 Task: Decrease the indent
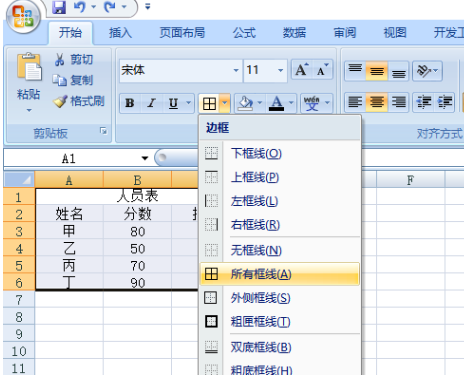tap(424, 102)
